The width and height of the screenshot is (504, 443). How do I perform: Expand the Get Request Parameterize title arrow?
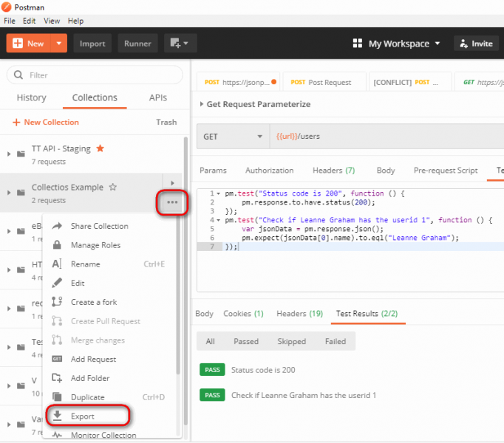[202, 105]
